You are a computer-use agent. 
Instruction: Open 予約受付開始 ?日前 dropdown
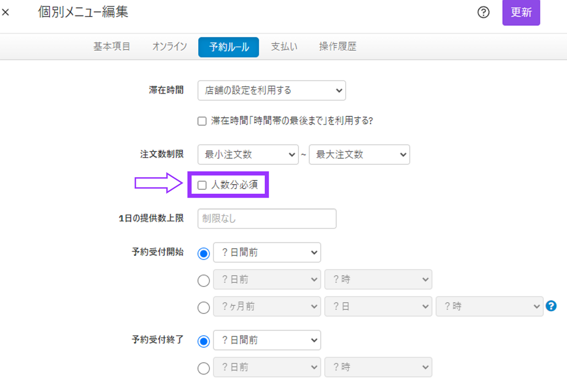click(267, 279)
